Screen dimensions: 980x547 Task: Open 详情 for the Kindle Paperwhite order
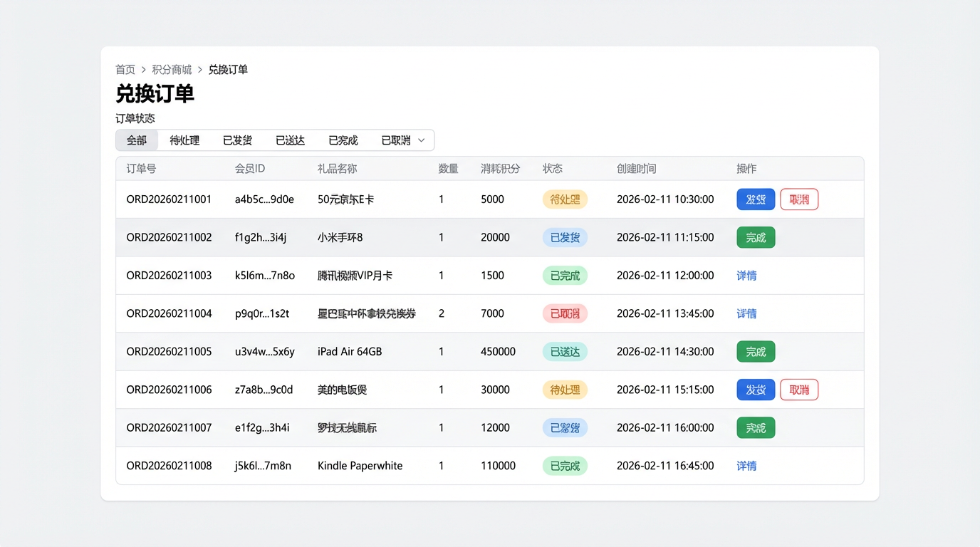(x=746, y=466)
